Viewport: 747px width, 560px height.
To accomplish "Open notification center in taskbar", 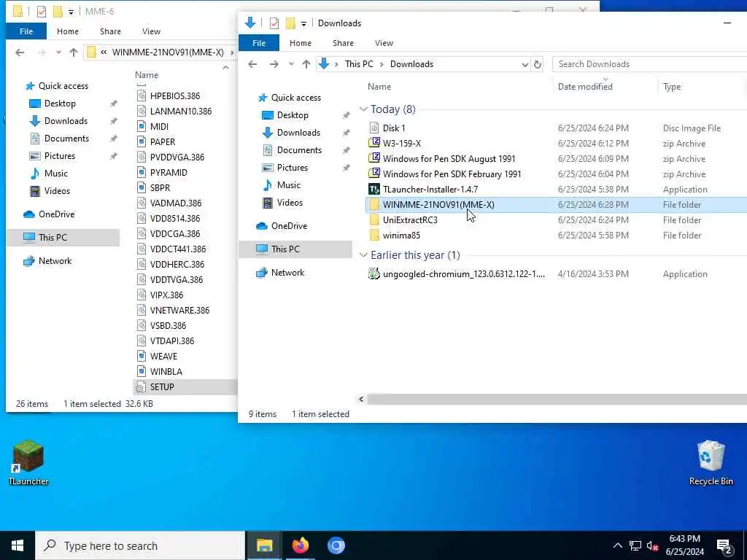I will [724, 545].
